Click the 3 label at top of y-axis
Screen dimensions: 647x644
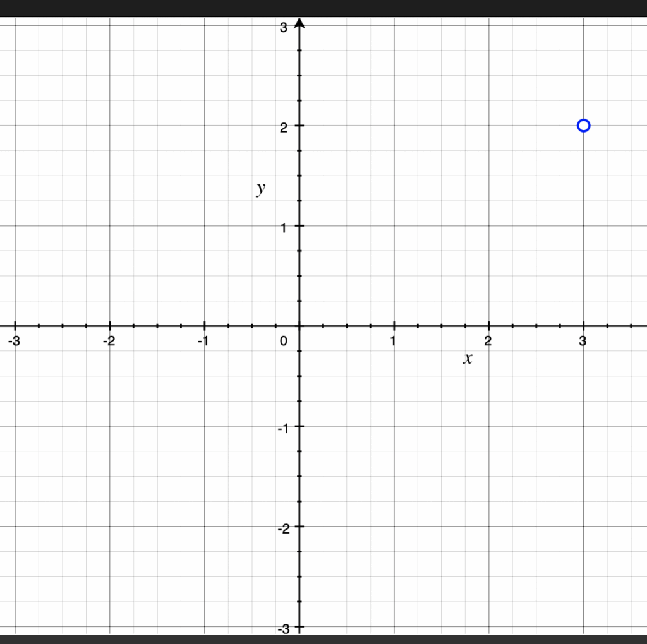coord(284,27)
